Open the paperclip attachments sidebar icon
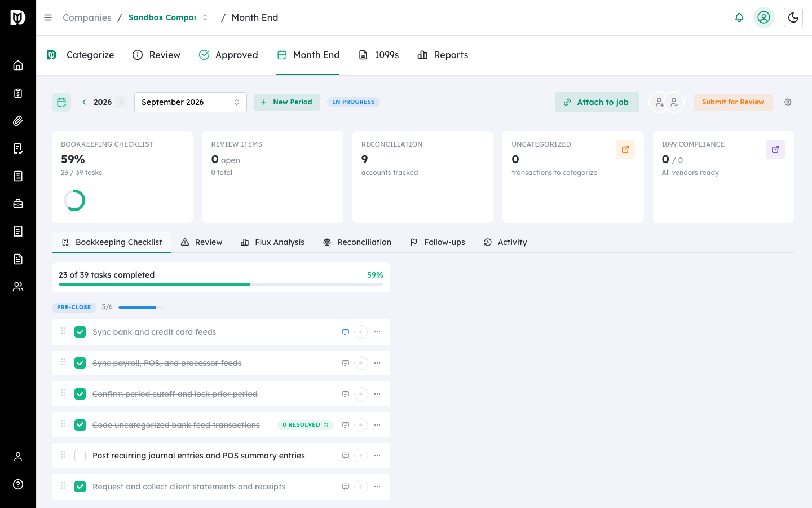The width and height of the screenshot is (812, 508). click(x=18, y=121)
